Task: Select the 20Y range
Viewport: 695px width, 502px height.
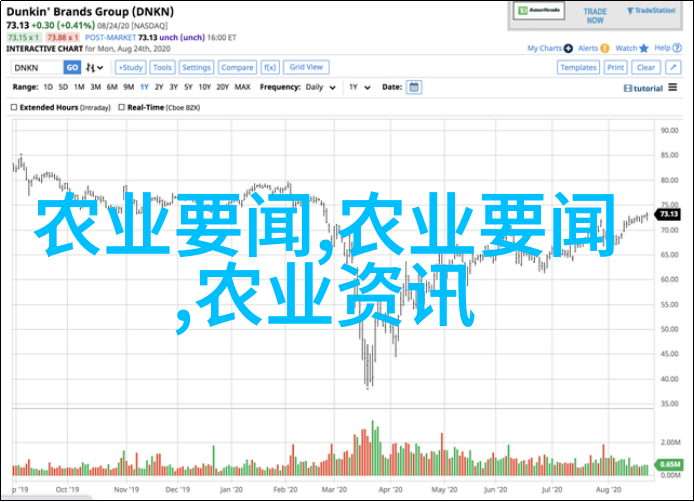Action: click(223, 87)
